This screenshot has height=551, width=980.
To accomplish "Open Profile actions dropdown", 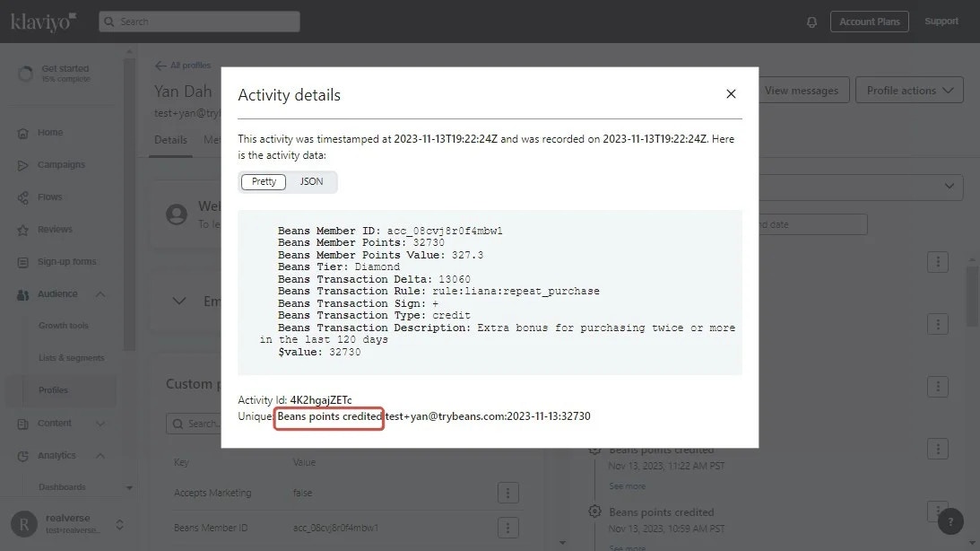I will point(909,90).
